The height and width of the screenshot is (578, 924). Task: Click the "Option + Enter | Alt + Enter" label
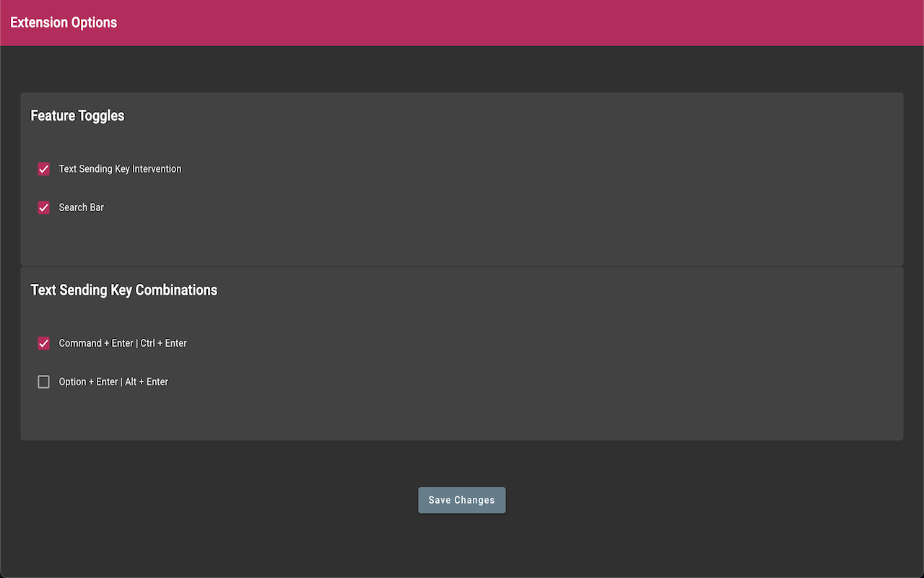(113, 381)
